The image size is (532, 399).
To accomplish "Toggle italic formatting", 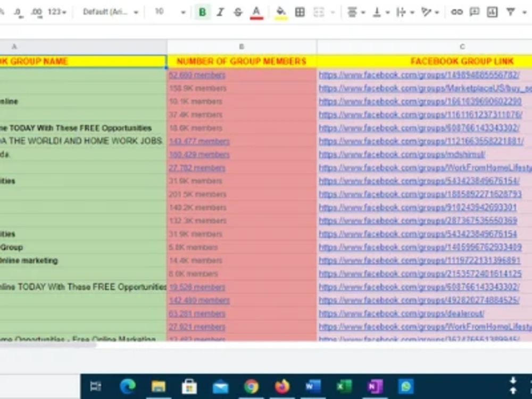I will pos(220,12).
